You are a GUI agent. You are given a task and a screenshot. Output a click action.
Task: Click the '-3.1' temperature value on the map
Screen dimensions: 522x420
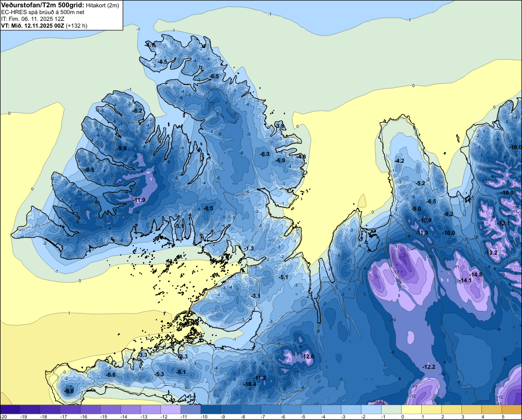(x=256, y=296)
